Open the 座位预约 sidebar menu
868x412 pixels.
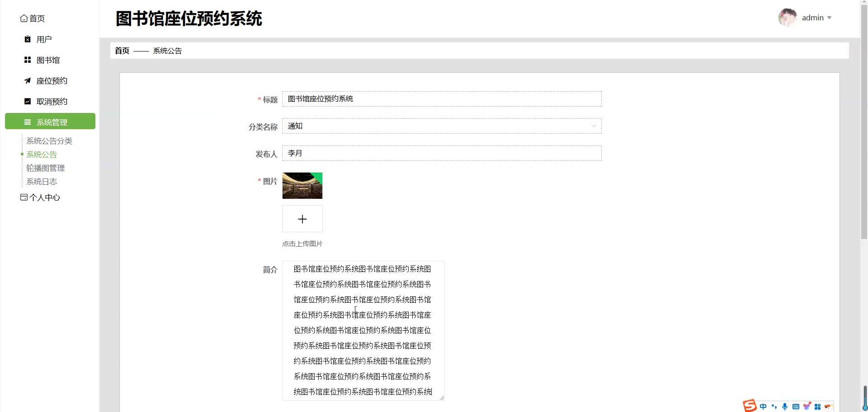pyautogui.click(x=46, y=81)
